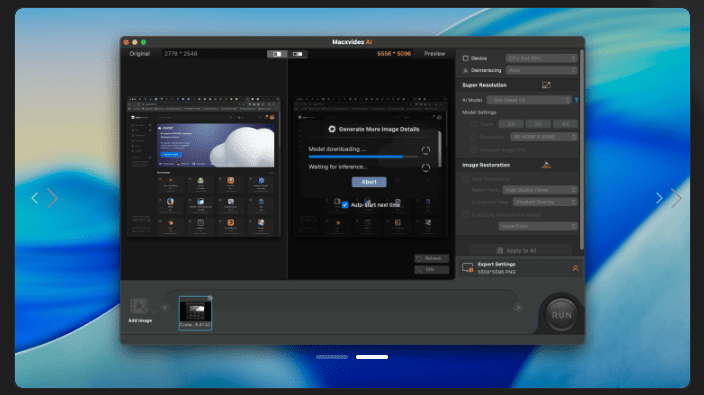
Task: Click the Super Resolution section icon
Action: [546, 85]
